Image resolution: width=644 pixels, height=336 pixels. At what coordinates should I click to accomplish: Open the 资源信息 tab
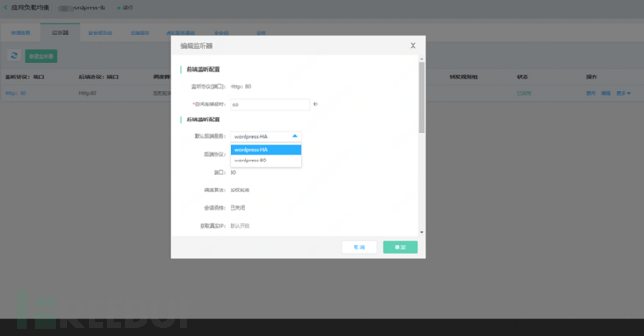pos(21,33)
